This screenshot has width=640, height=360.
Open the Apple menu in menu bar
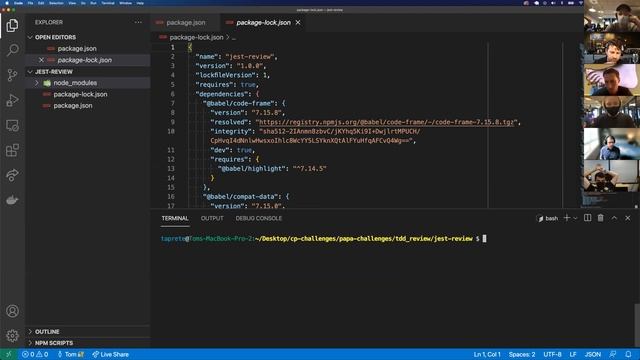[7, 3]
